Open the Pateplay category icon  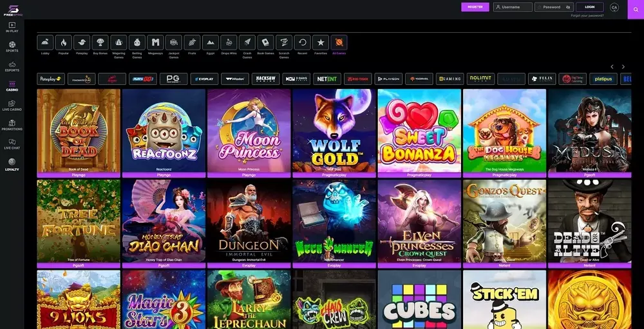(82, 42)
